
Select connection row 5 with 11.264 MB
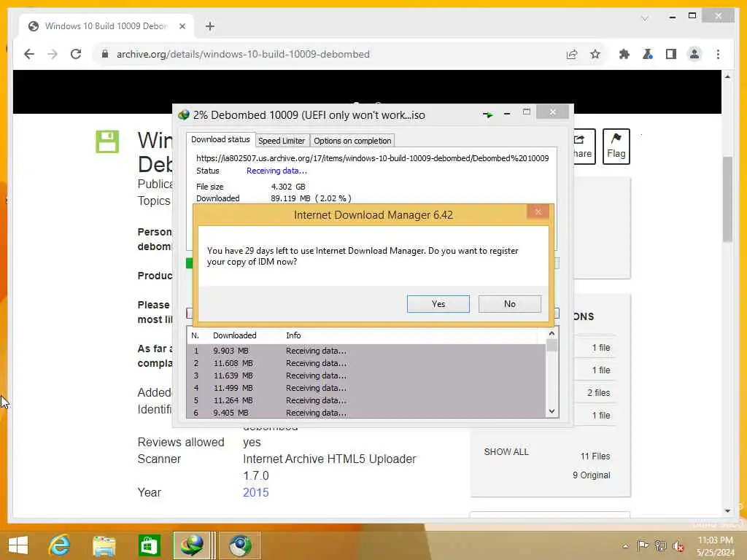366,400
